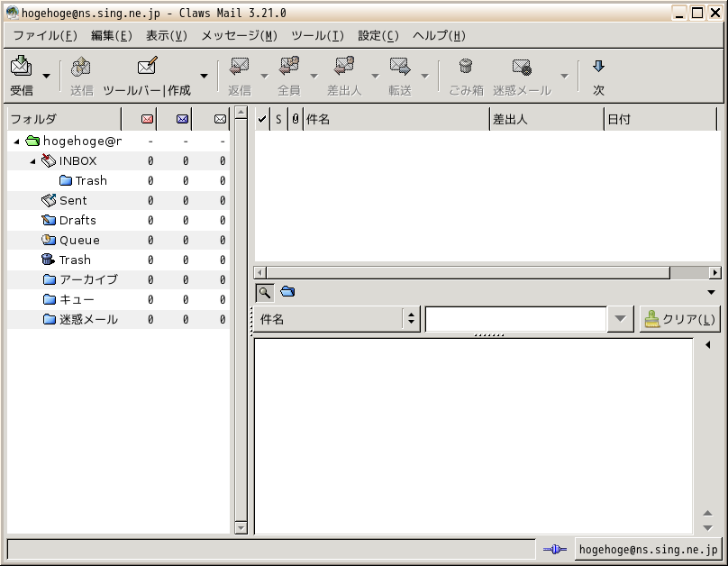Open the 編集(E) menu

(112, 36)
